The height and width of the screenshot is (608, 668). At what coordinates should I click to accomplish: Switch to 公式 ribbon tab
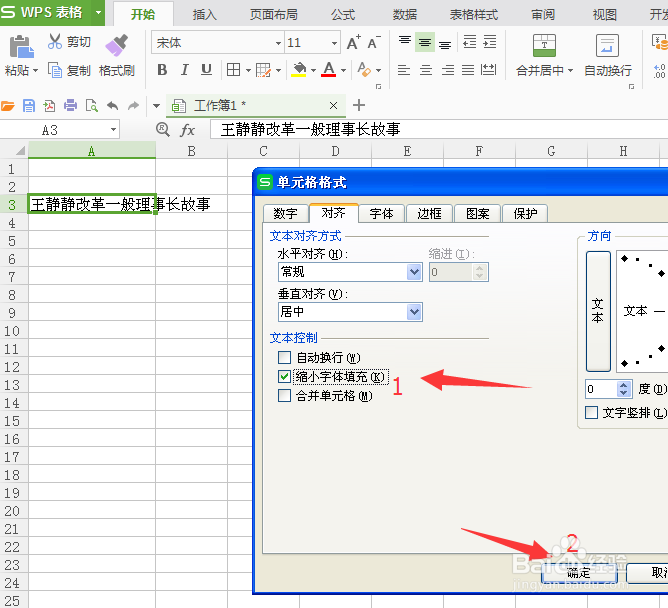(x=343, y=15)
